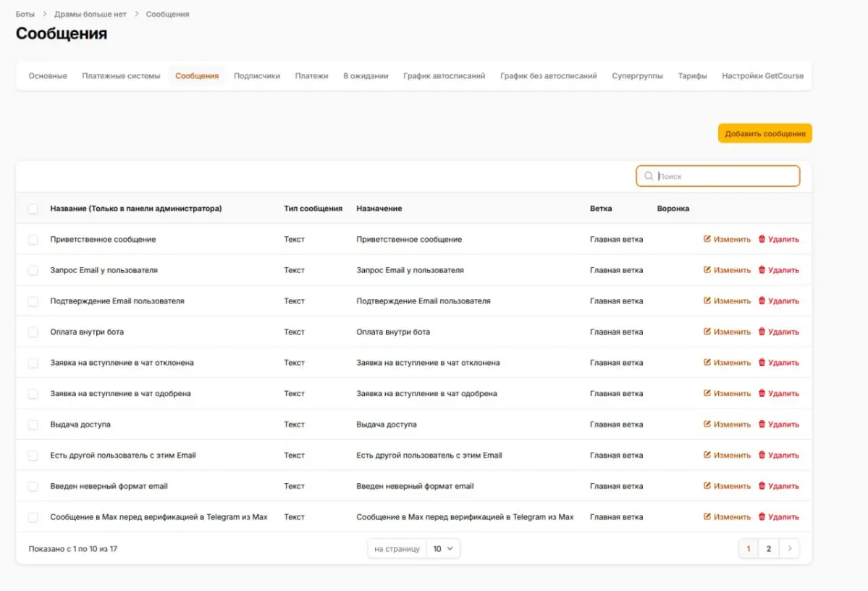This screenshot has width=868, height=591.
Task: Click edit icon in Сообщение в Max row
Action: point(707,516)
